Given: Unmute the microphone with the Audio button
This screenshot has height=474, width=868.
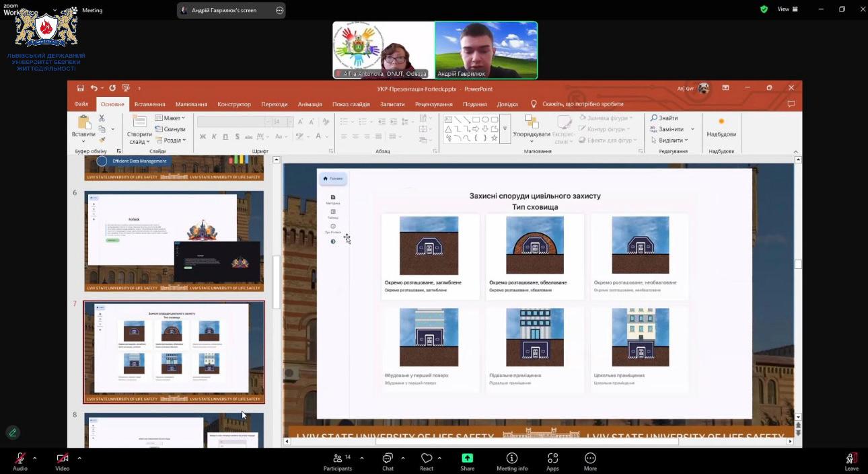Looking at the screenshot, I should point(20,459).
